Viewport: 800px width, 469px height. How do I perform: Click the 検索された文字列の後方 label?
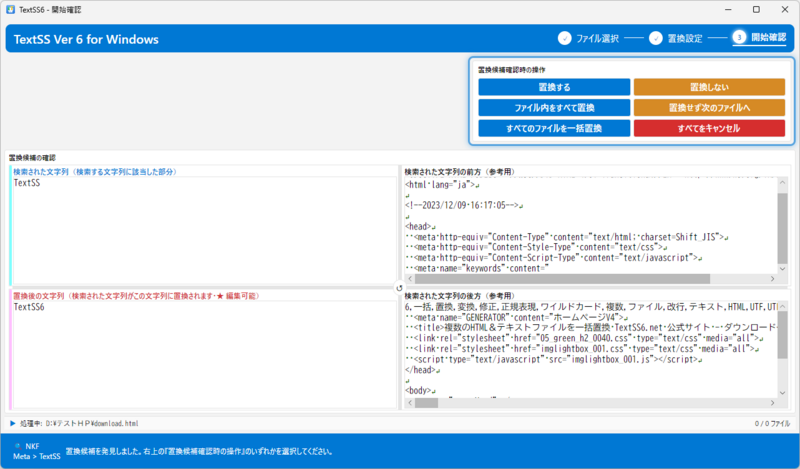coord(459,295)
